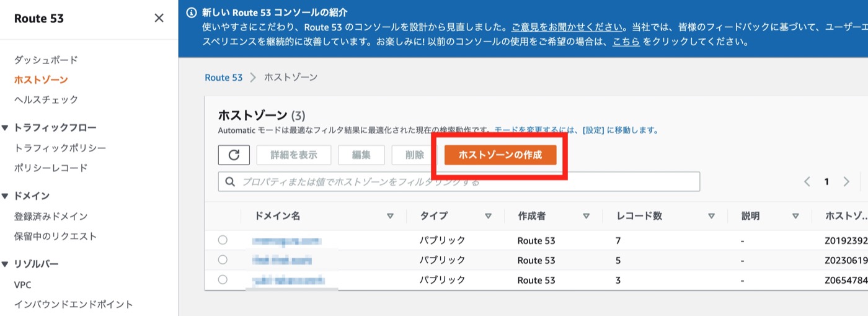Go to next page arrow in pagination
Screen dimensions: 868x316
[x=846, y=182]
